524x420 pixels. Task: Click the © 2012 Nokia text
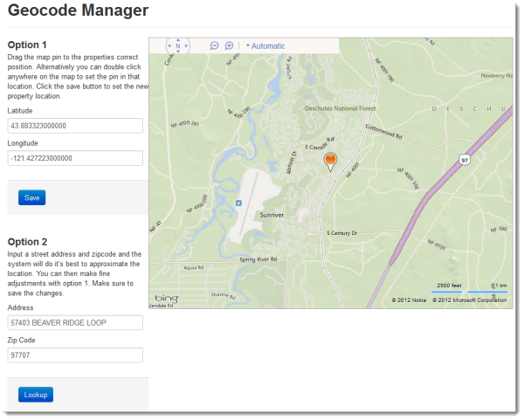click(409, 300)
